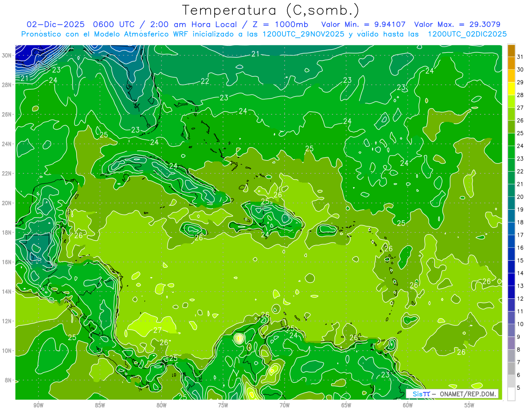Image resolution: width=532 pixels, height=411 pixels.
Task: Click the brown swatch topping the color legend
Action: pos(511,51)
